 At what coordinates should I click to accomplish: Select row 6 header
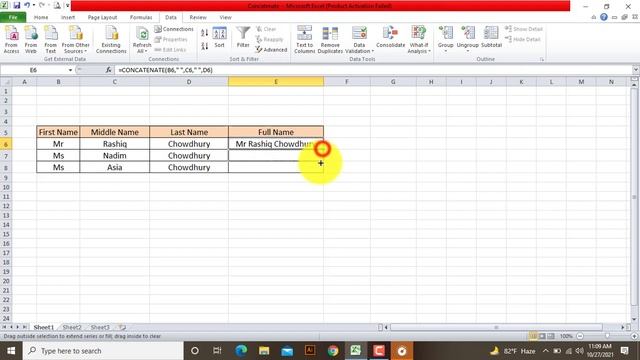6,144
